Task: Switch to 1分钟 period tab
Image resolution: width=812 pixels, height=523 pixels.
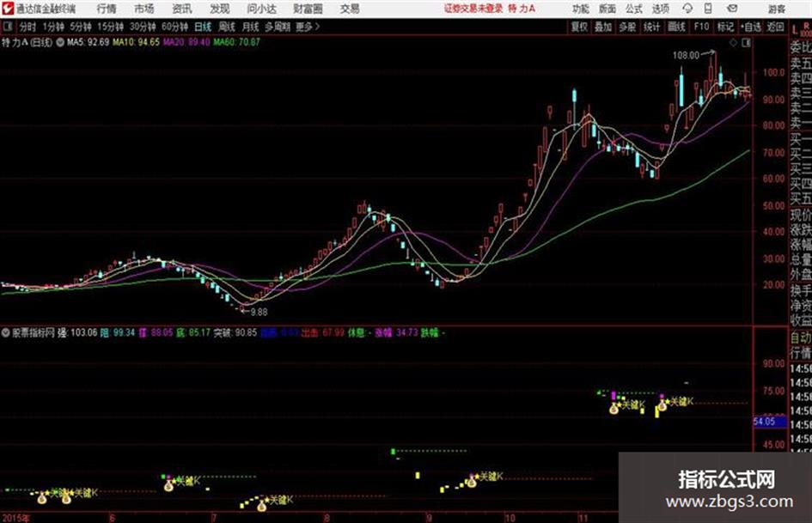Action: click(x=52, y=27)
